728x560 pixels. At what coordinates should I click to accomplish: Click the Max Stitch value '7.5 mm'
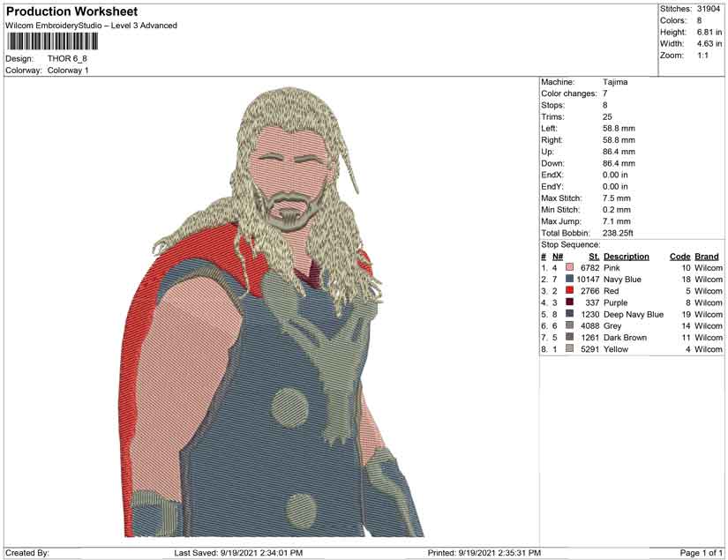[617, 198]
